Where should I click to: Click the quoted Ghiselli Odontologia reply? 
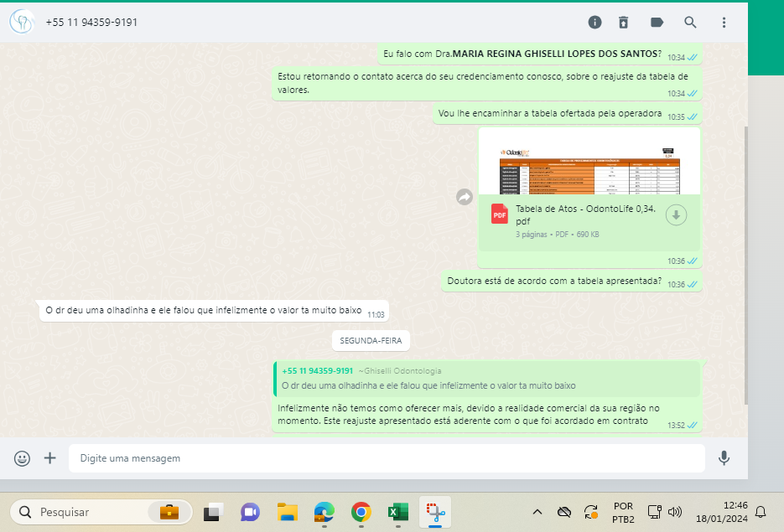coord(486,379)
